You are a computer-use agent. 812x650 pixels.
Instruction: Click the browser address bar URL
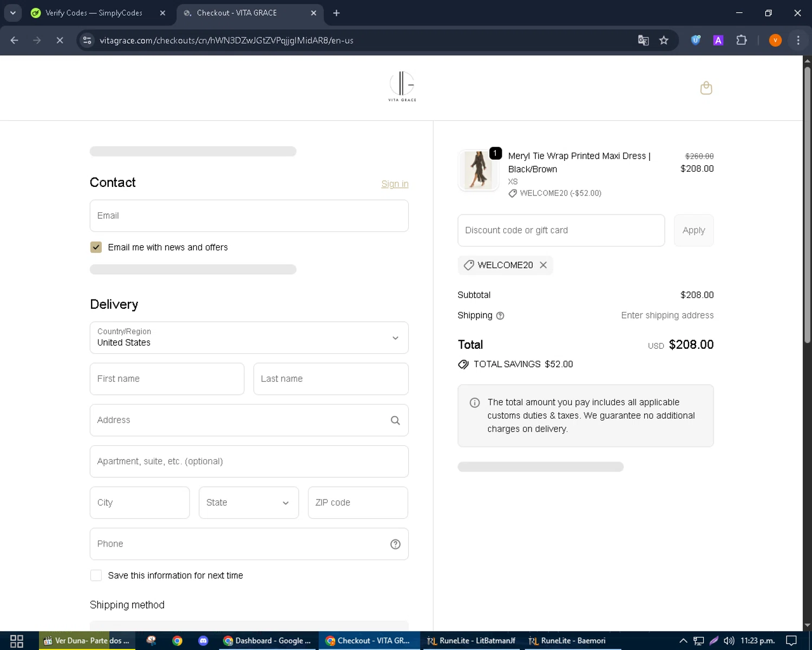[x=226, y=41]
